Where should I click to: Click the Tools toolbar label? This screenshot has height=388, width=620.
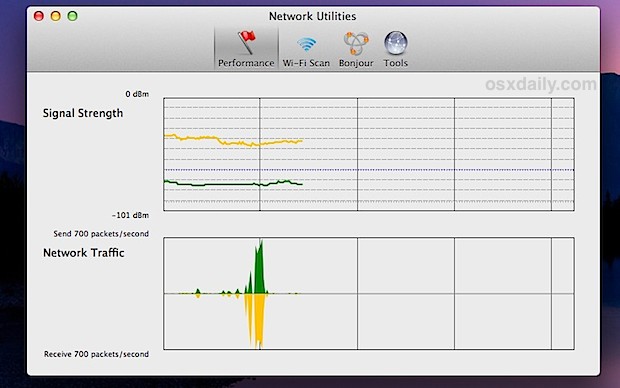click(x=395, y=63)
